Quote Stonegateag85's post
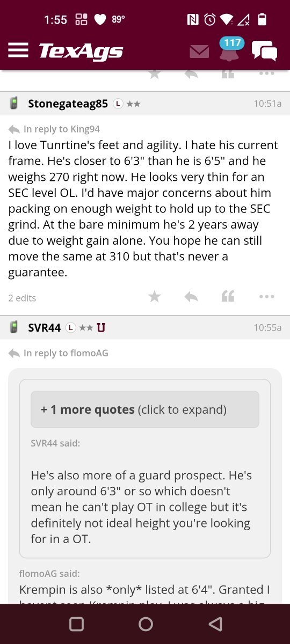The image size is (290, 644). tap(228, 296)
